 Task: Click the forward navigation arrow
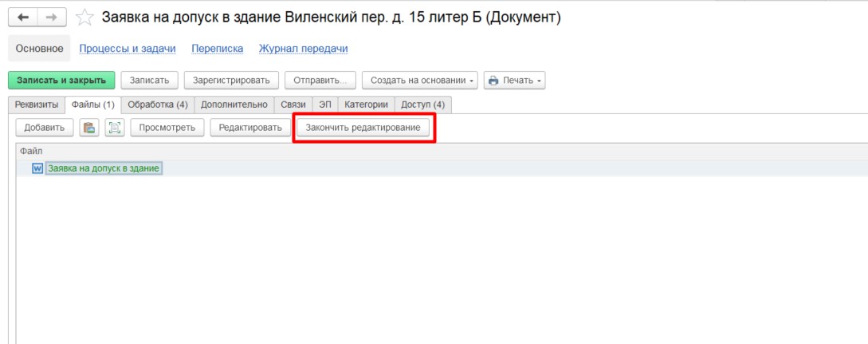(51, 18)
